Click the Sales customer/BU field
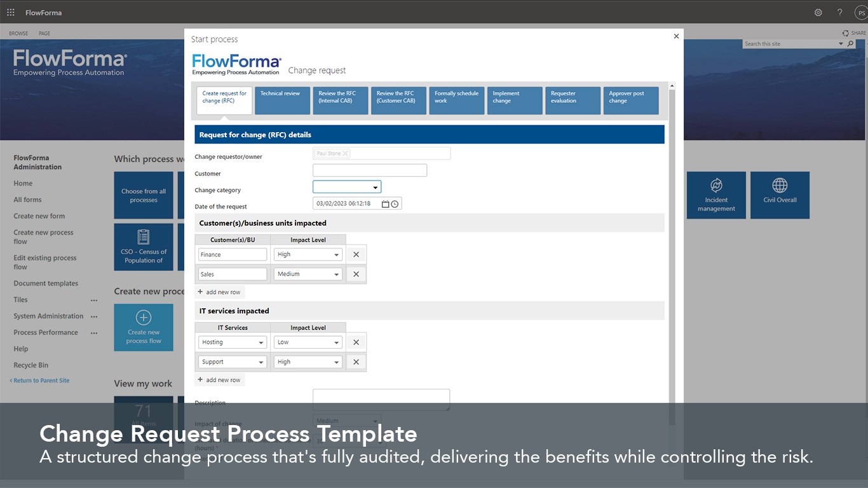Viewport: 868px width, 488px height. click(233, 274)
